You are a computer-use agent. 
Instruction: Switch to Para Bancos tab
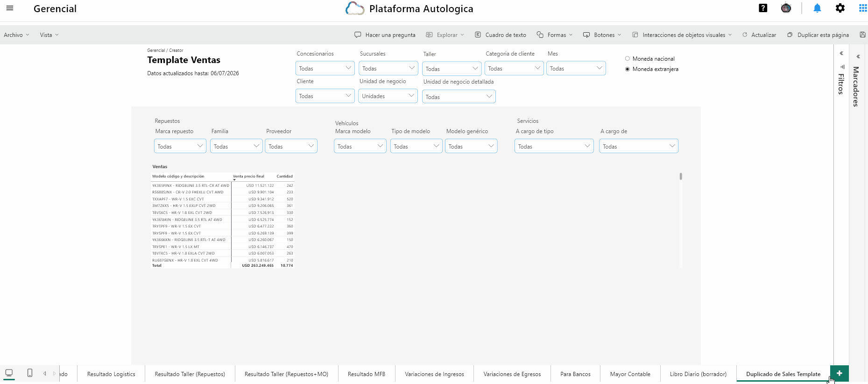[x=575, y=374]
